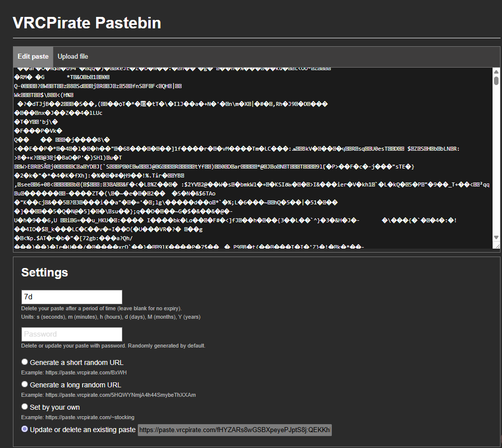Switch to the Edit paste tab
This screenshot has width=502, height=448.
coord(33,57)
